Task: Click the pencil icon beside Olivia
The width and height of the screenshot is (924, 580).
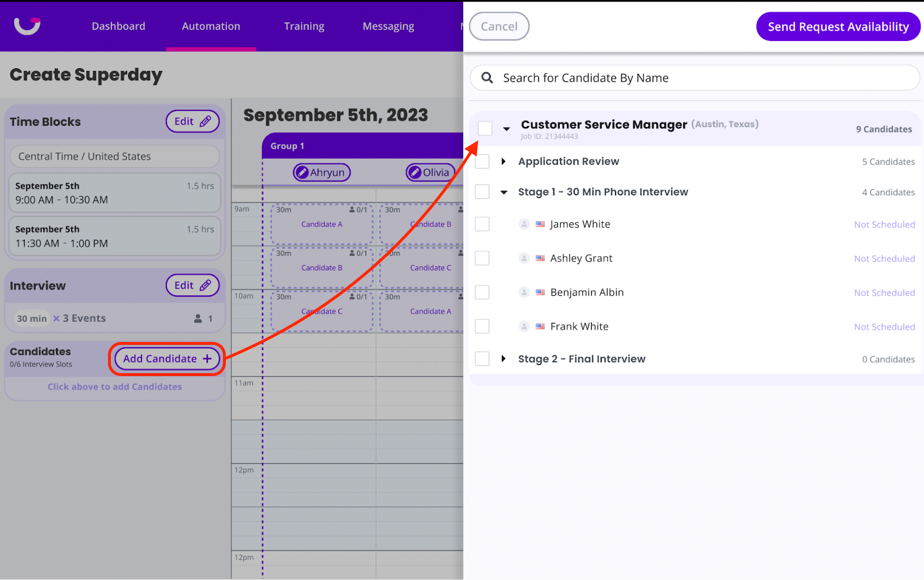Action: coord(414,172)
